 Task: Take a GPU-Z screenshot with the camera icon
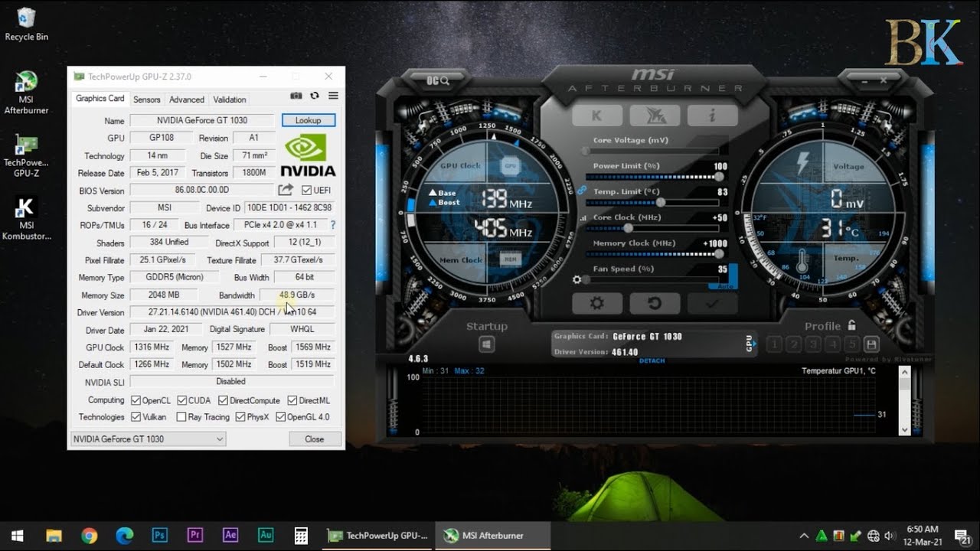point(296,96)
